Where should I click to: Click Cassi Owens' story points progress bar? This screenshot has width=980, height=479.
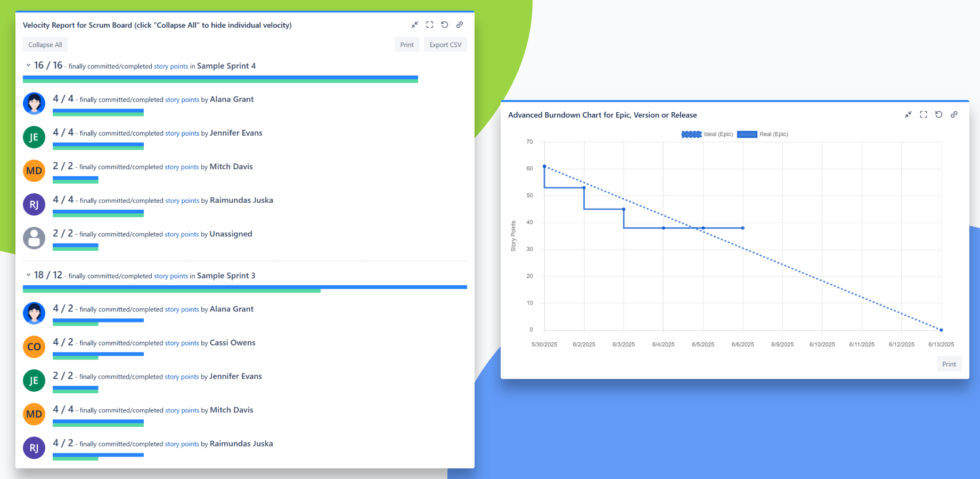[98, 356]
